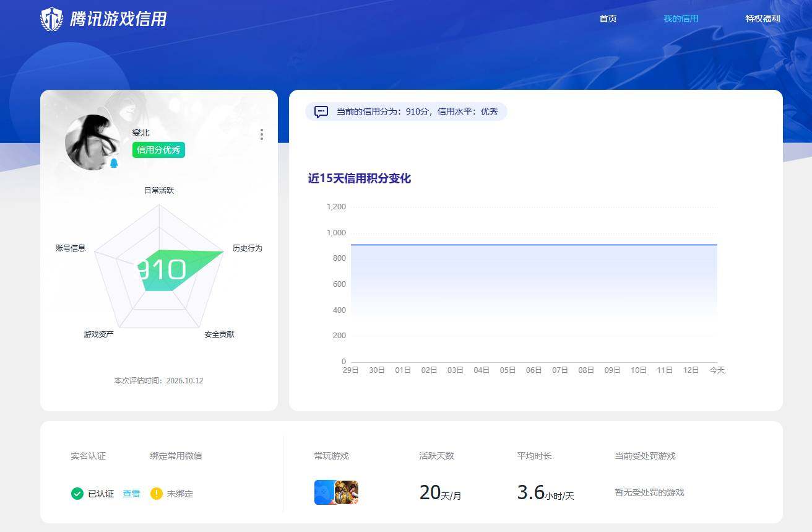Select the warrior game icon under 常玩游戏
Image resolution: width=812 pixels, height=532 pixels.
click(347, 492)
